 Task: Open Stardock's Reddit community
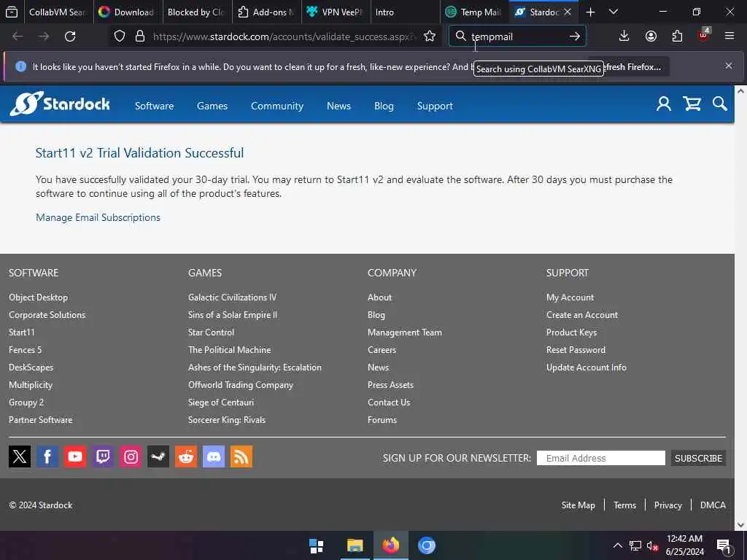[186, 456]
